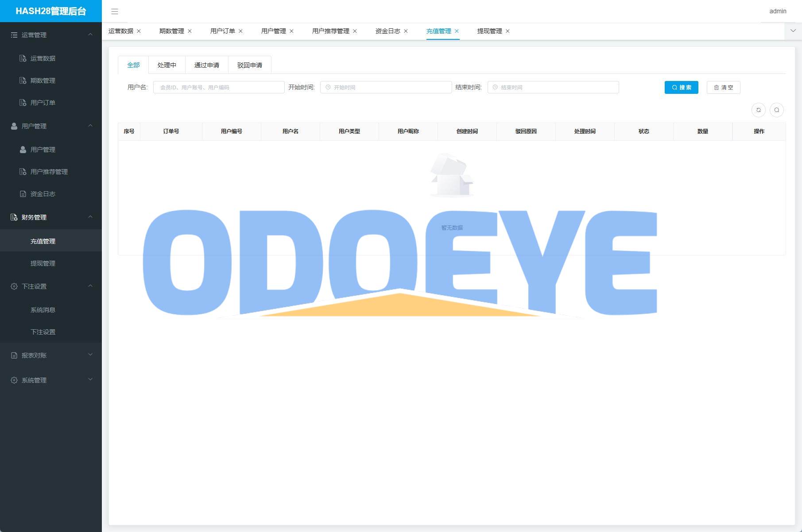Focus the 用户名 input field
This screenshot has width=802, height=532.
(219, 88)
